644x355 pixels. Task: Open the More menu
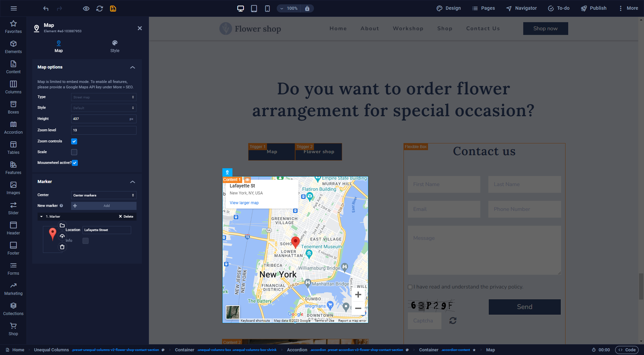[628, 8]
